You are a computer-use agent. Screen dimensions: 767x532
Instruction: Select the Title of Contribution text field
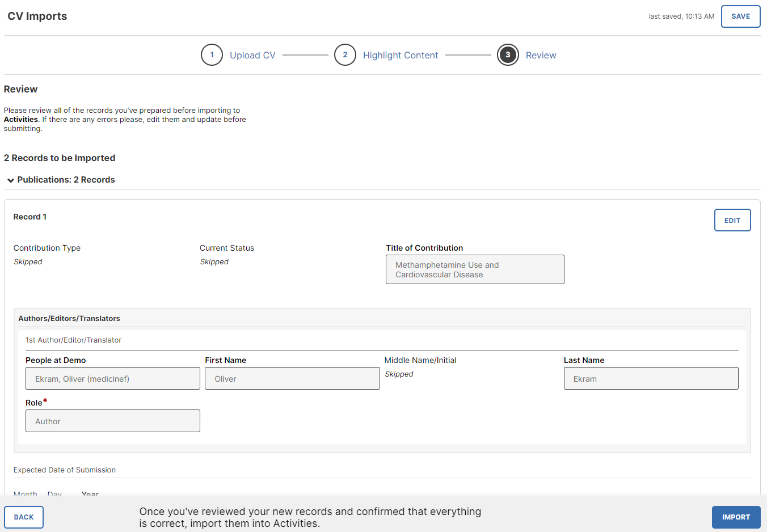coord(475,269)
